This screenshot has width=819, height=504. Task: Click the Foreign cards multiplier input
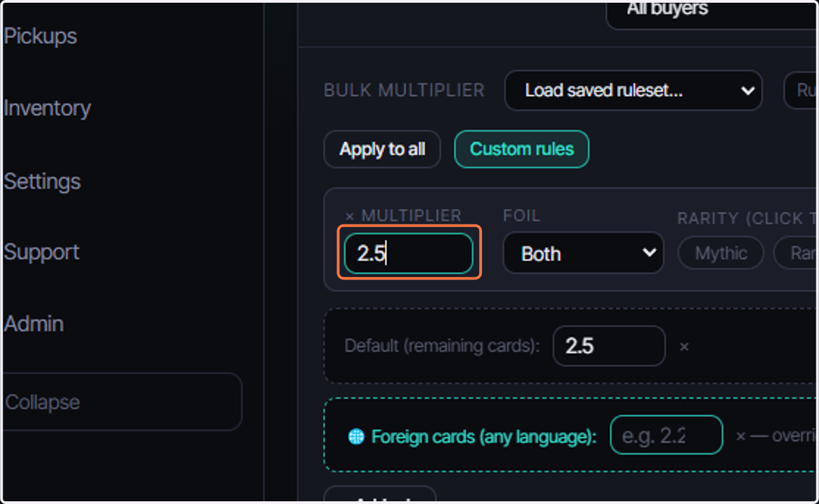pos(666,435)
